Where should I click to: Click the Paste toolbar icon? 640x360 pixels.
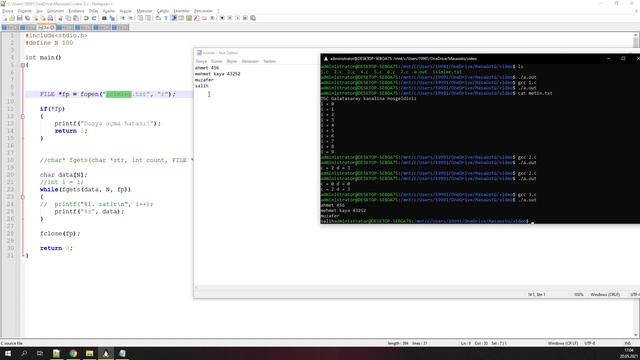(x=76, y=18)
